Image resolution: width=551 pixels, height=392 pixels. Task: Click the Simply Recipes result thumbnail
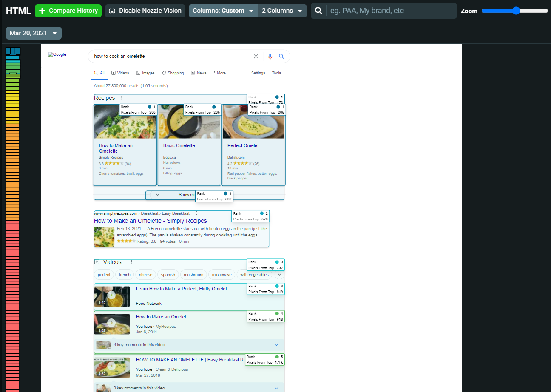coord(104,237)
